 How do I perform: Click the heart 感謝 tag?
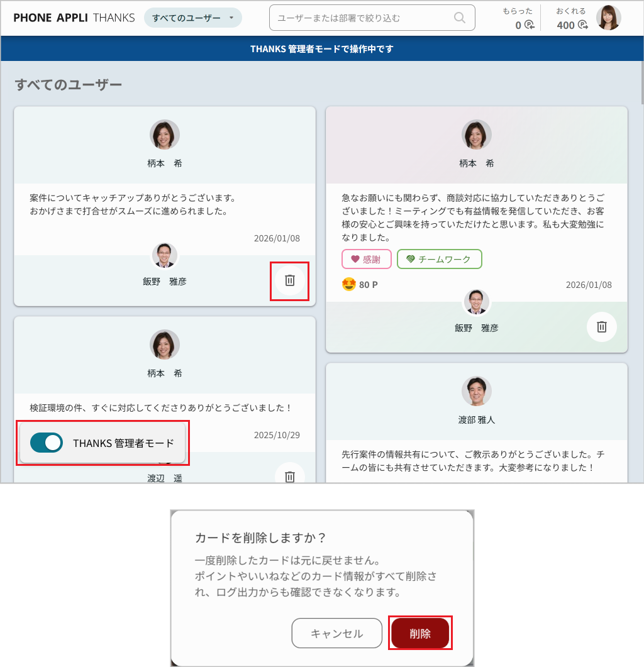pos(366,259)
